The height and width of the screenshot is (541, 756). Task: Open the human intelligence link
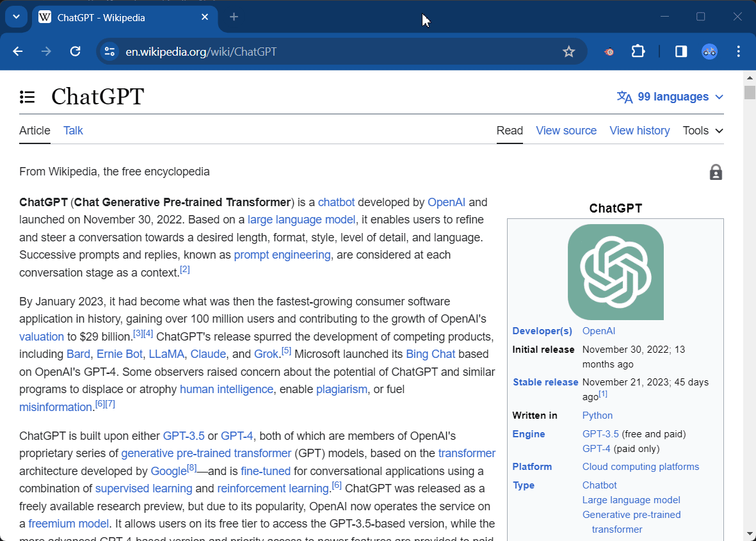227,389
